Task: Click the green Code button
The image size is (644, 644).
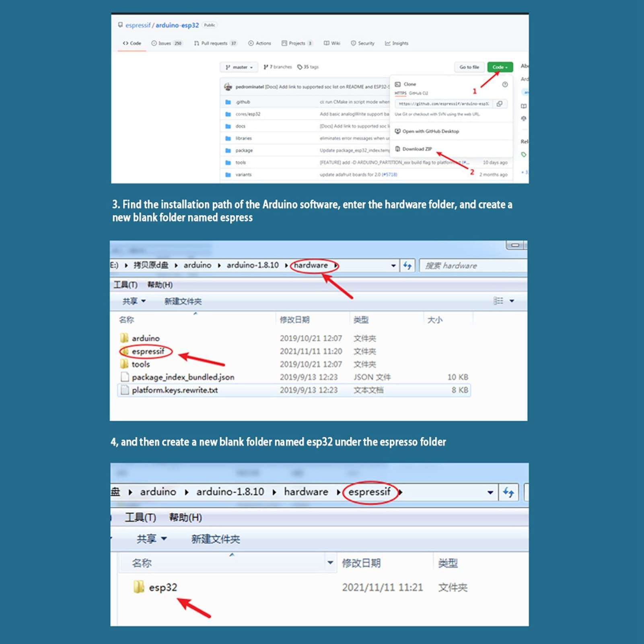Action: point(500,67)
